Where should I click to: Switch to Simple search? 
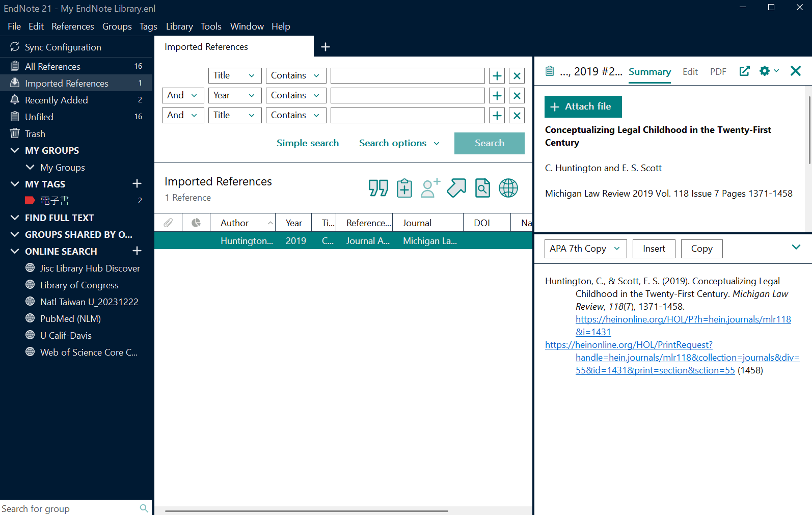(x=308, y=143)
